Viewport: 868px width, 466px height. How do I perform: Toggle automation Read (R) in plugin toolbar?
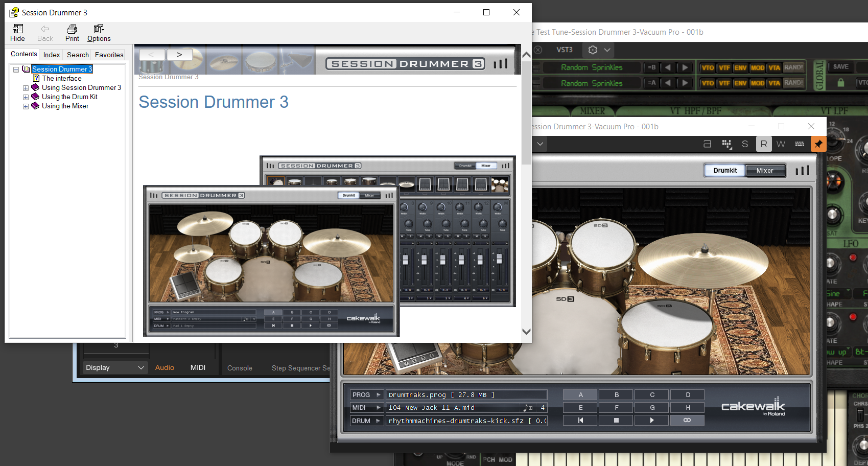click(x=763, y=144)
